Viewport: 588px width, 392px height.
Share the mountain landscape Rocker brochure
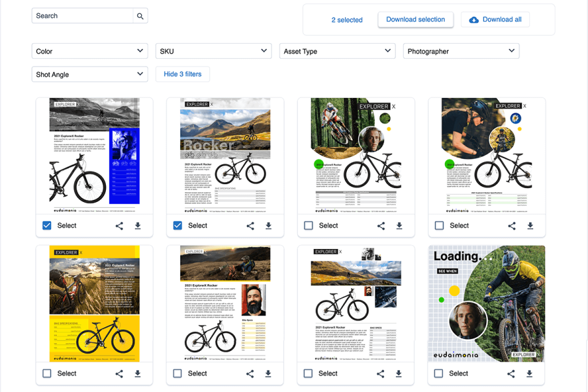[250, 225]
